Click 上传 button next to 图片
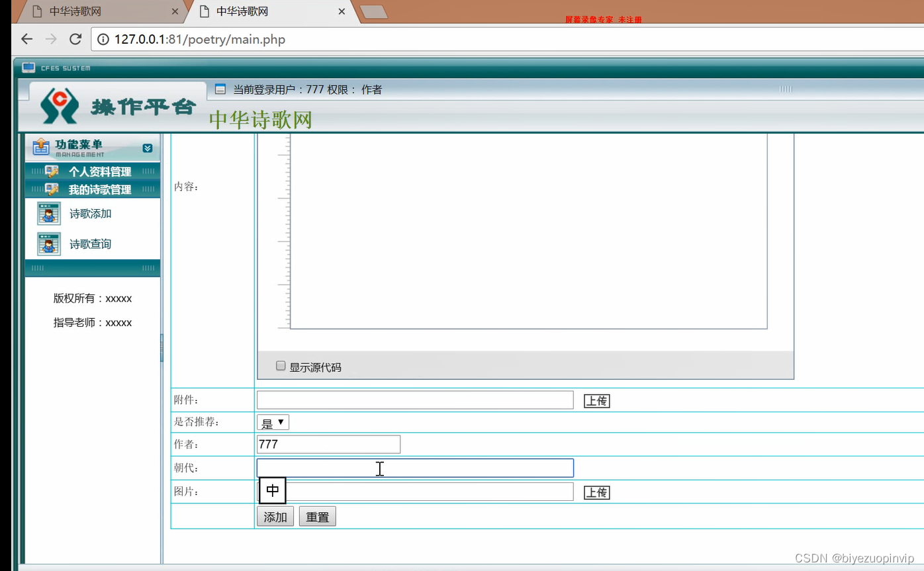Screen dimensions: 924x571 pyautogui.click(x=596, y=492)
